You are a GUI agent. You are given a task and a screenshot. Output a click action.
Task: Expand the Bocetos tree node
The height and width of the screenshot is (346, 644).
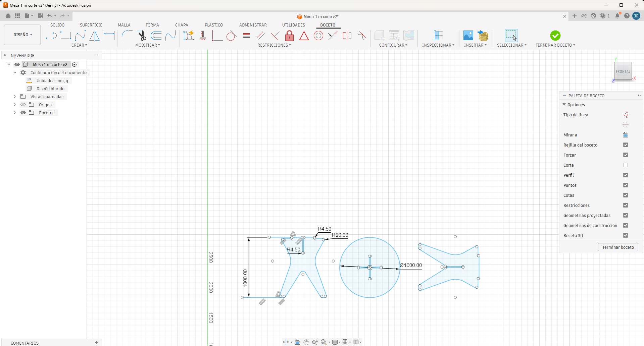pyautogui.click(x=15, y=113)
